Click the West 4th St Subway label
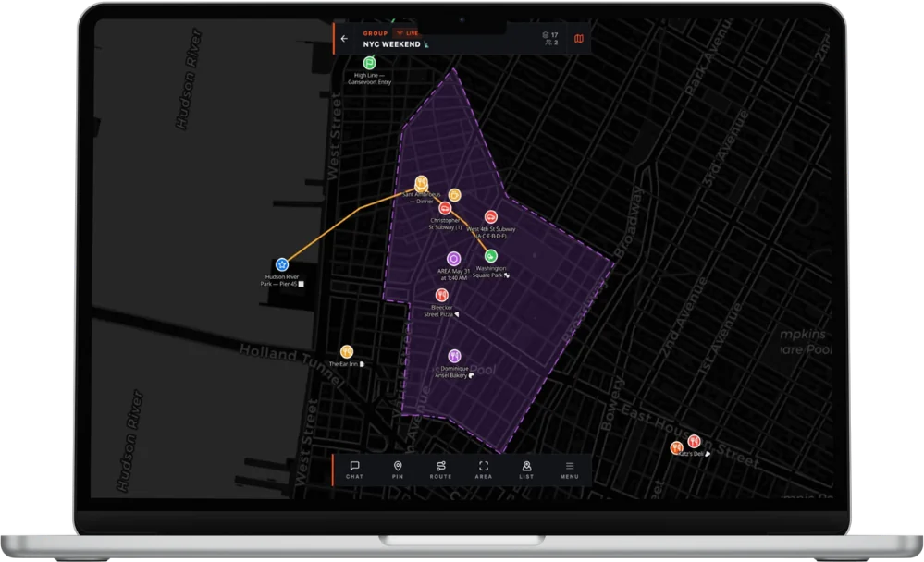Screen dimensions: 924x562 (491, 232)
